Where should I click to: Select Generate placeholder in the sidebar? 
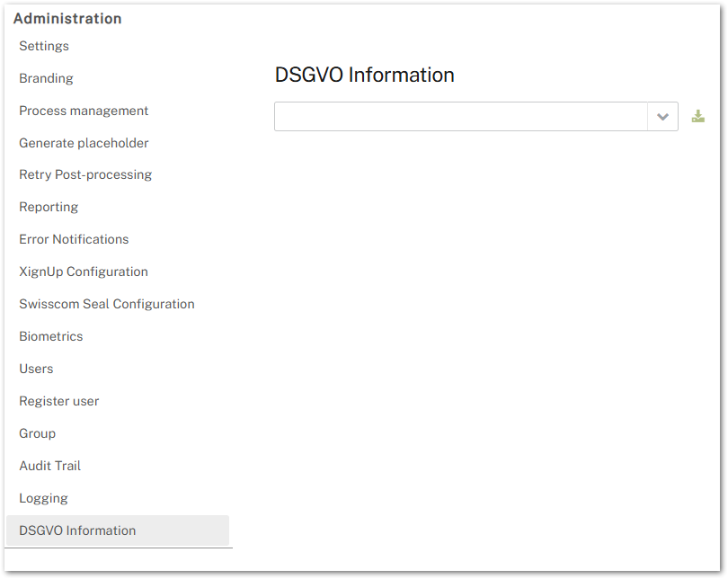click(84, 143)
